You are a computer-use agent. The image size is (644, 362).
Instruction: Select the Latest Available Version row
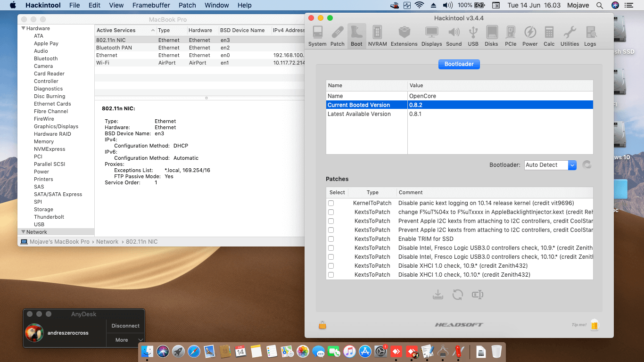pyautogui.click(x=459, y=114)
